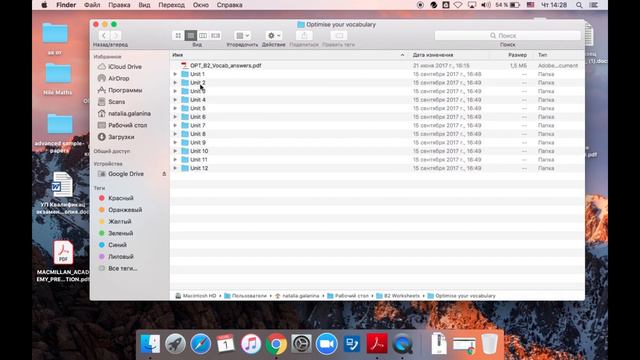Image resolution: width=640 pixels, height=360 pixels.
Task: Expand the Unit 5 folder
Action: point(175,109)
